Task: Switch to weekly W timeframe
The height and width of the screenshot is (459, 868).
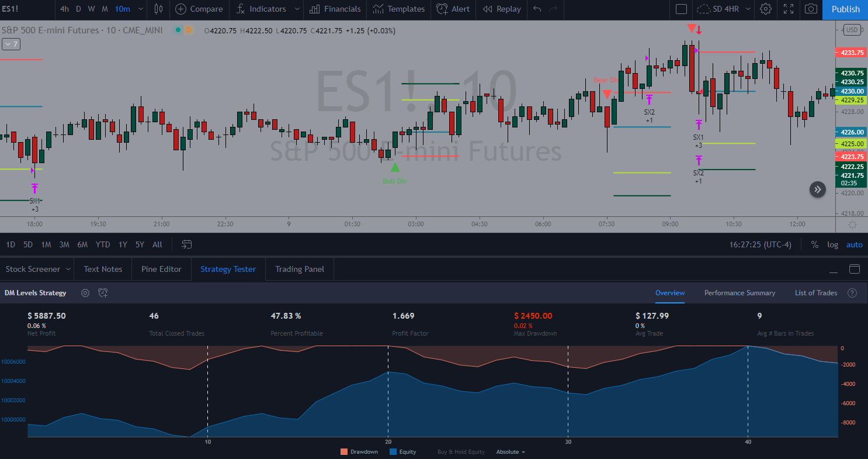Action: coord(92,9)
